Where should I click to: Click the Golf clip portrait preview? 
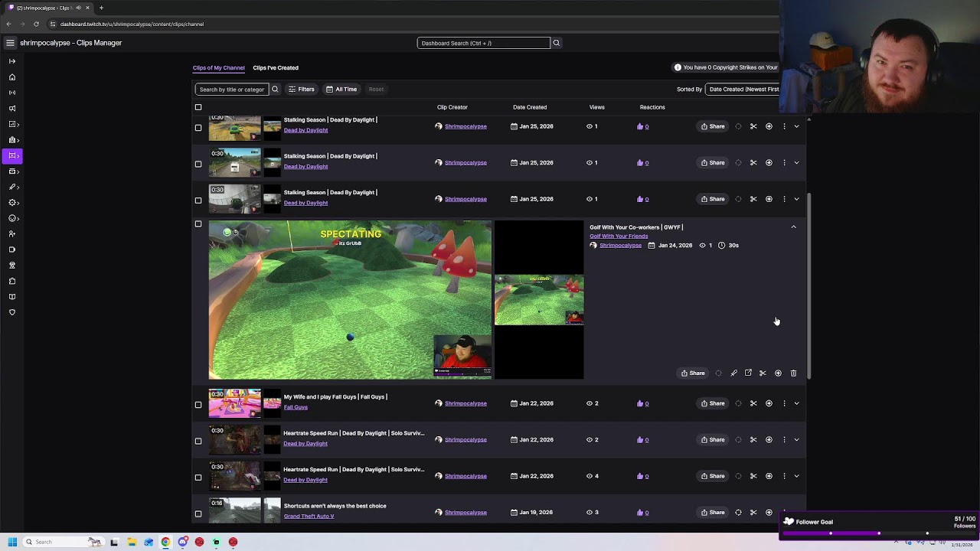point(539,300)
